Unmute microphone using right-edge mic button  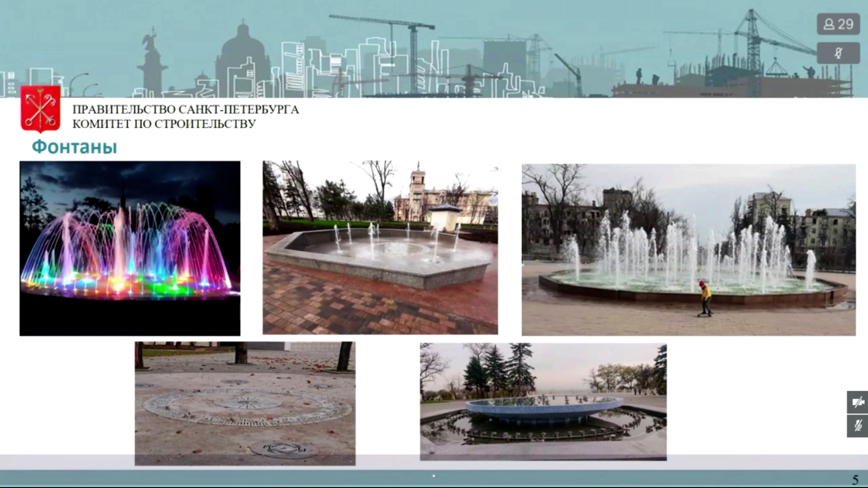[857, 426]
